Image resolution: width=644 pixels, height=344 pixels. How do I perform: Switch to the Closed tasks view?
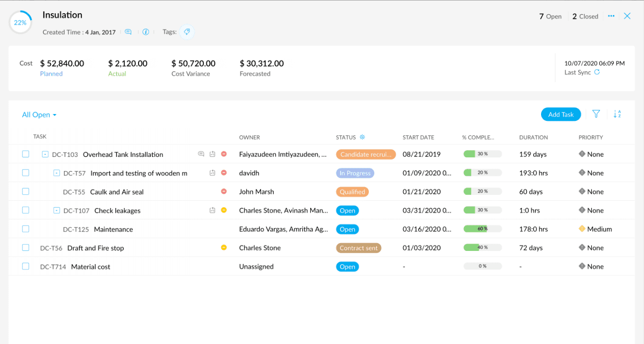tap(584, 16)
